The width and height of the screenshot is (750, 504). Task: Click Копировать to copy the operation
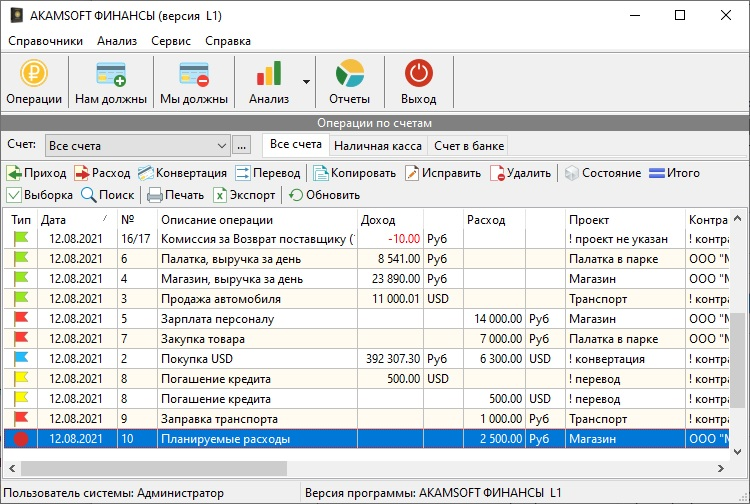point(354,173)
